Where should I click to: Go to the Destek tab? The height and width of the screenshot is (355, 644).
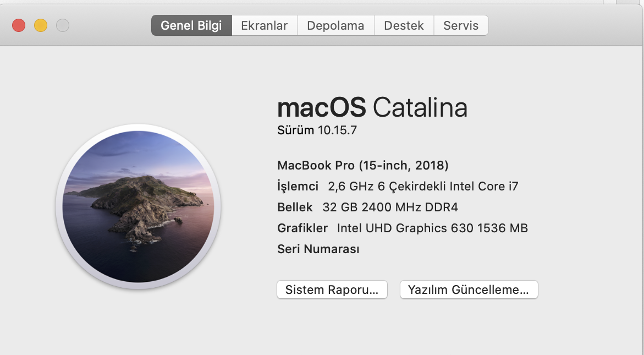coord(404,25)
